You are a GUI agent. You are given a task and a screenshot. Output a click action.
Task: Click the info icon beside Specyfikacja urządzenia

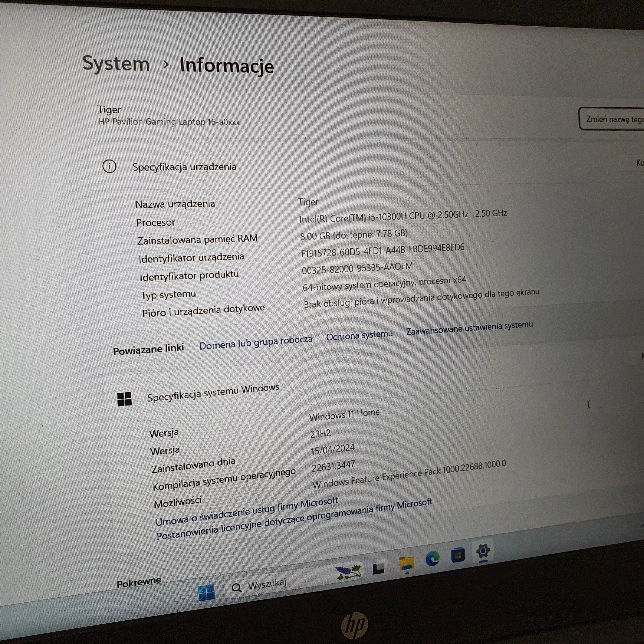(109, 166)
